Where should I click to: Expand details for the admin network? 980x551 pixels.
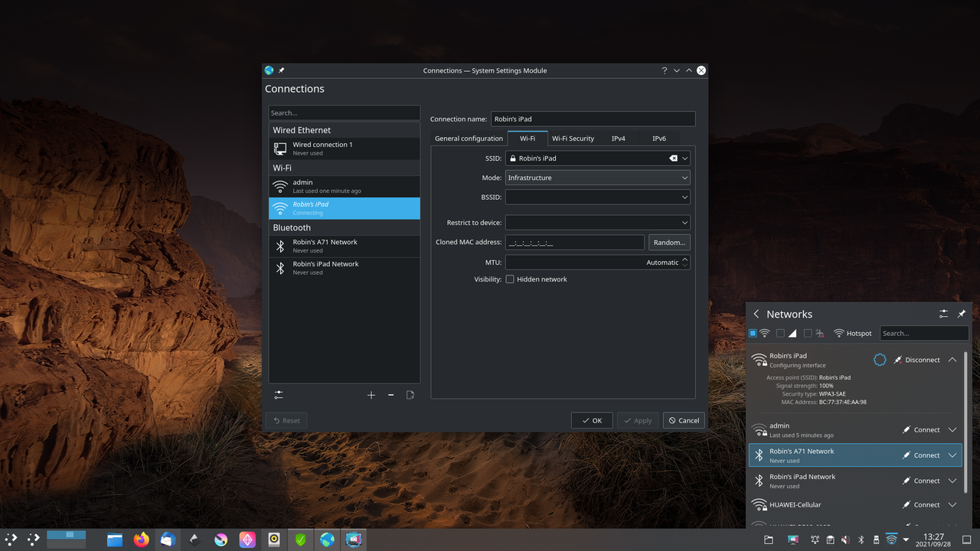[952, 430]
